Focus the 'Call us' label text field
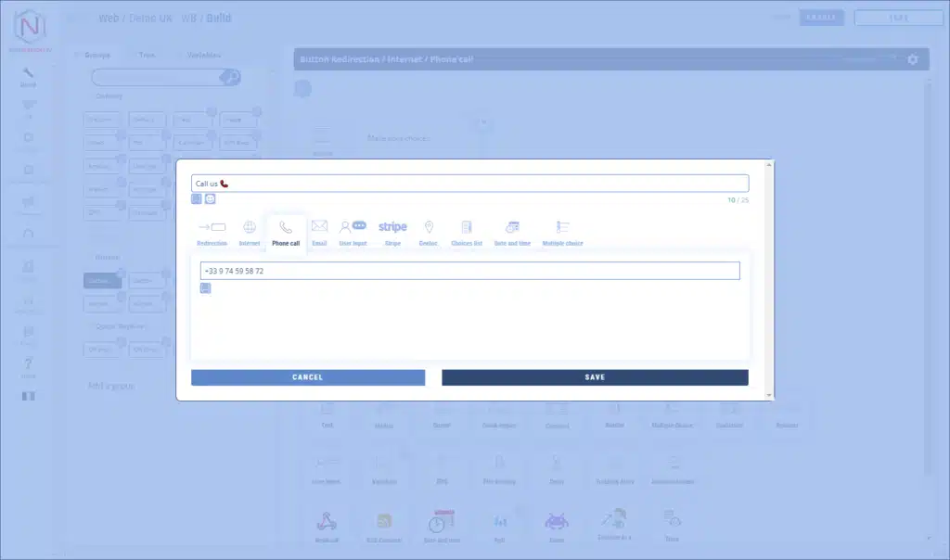This screenshot has height=560, width=950. (x=469, y=184)
